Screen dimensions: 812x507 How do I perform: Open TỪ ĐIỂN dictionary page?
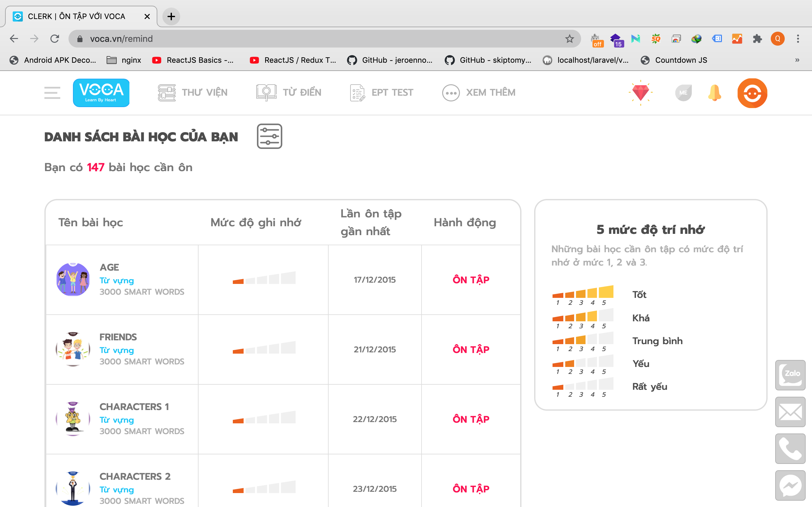[x=289, y=93]
